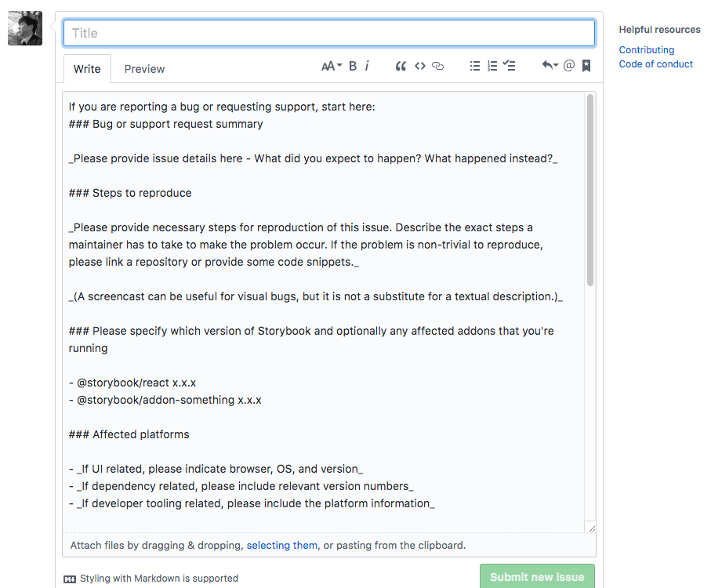Viewport: 711px width, 588px height.
Task: Click the Submit new issue button
Action: pyautogui.click(x=537, y=577)
